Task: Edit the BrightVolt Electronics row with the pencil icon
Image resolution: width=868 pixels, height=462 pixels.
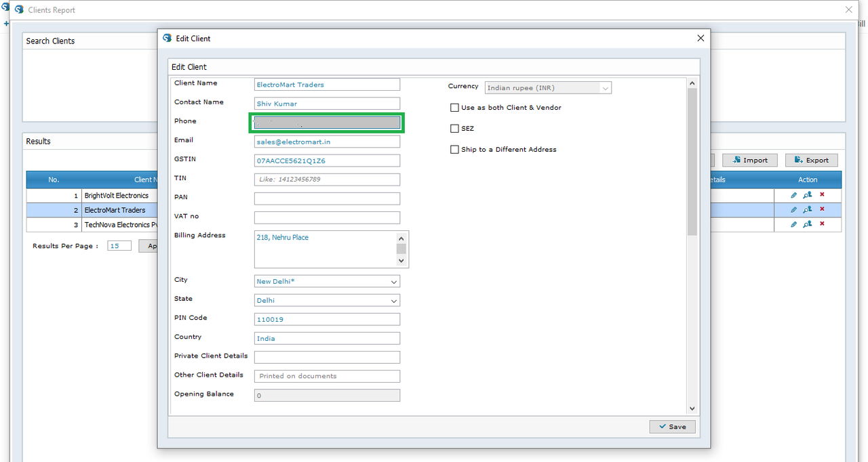Action: (x=794, y=195)
